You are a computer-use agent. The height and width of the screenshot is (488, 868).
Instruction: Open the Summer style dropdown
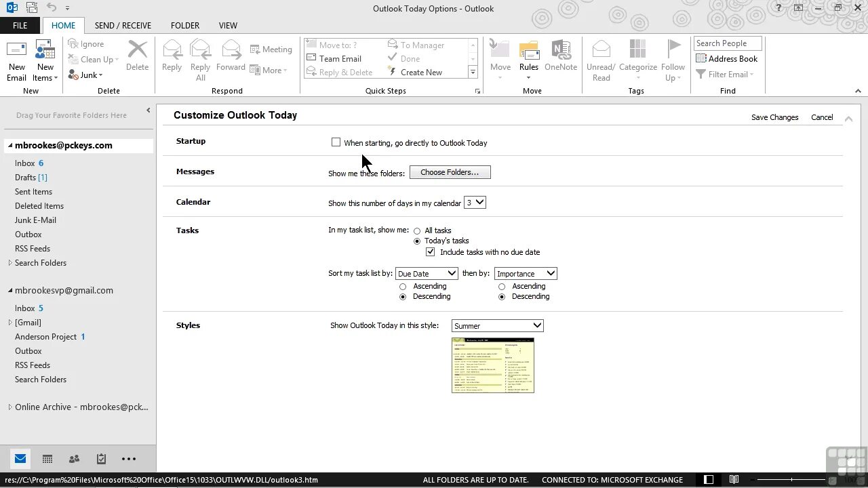click(498, 326)
